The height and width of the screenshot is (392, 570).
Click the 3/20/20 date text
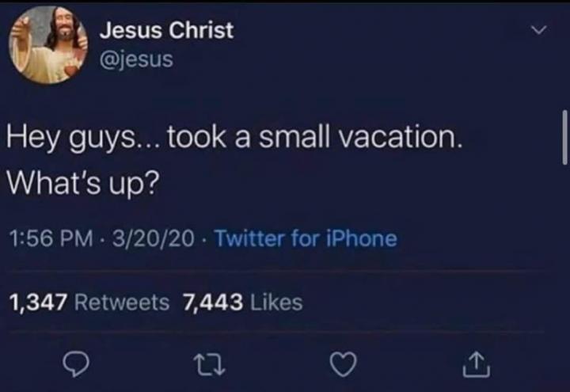[153, 239]
